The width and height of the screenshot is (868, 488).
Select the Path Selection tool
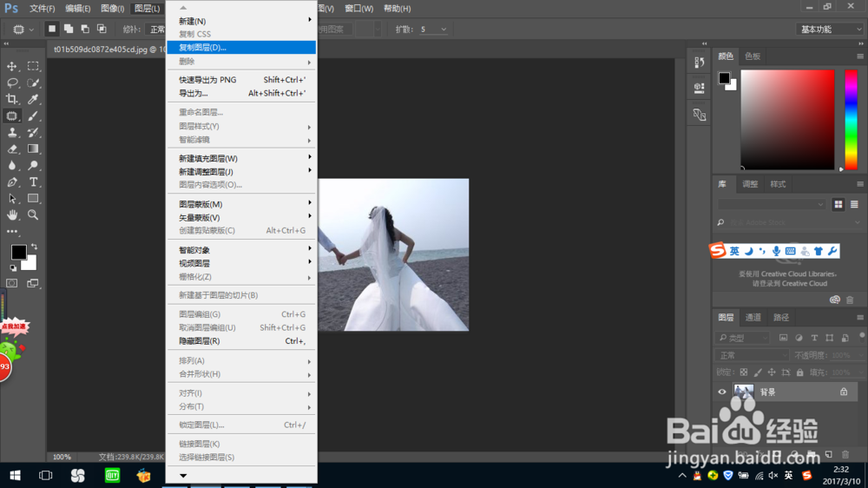point(11,198)
